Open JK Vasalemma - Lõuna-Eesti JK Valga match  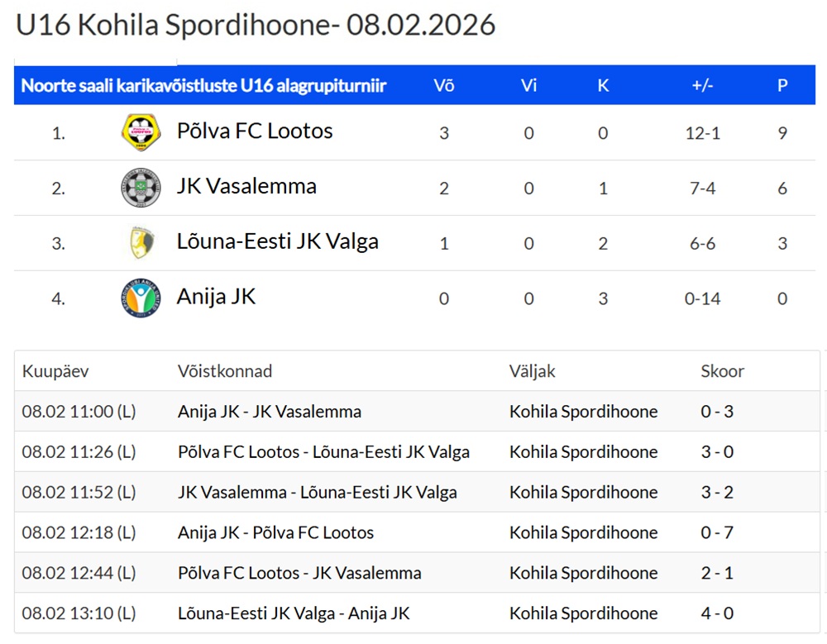point(317,493)
